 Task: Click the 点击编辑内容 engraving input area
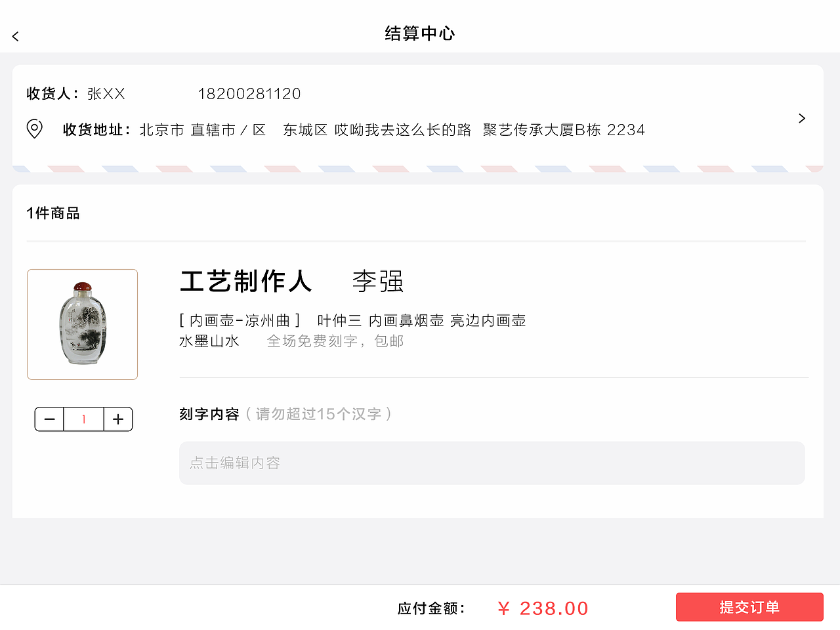(x=492, y=463)
